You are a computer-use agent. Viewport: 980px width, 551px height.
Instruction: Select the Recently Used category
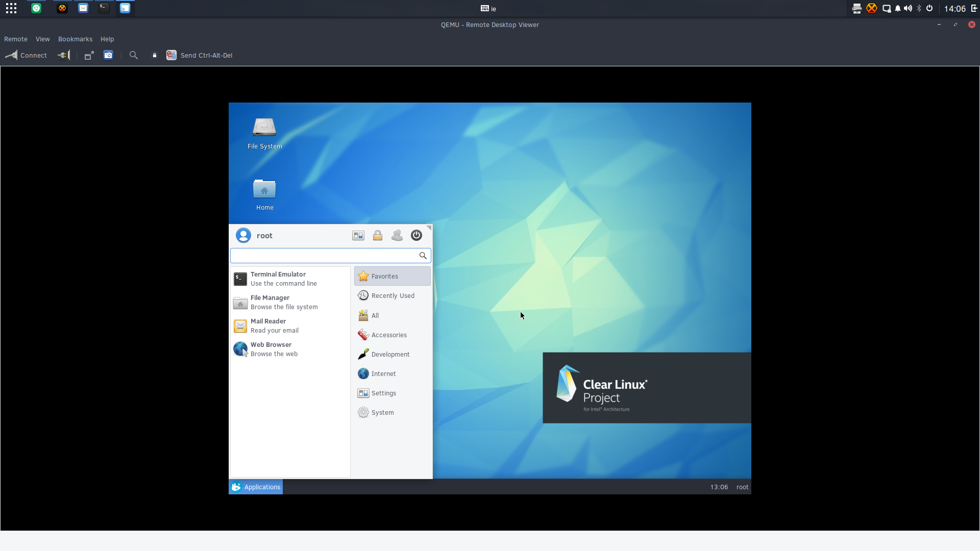(393, 295)
